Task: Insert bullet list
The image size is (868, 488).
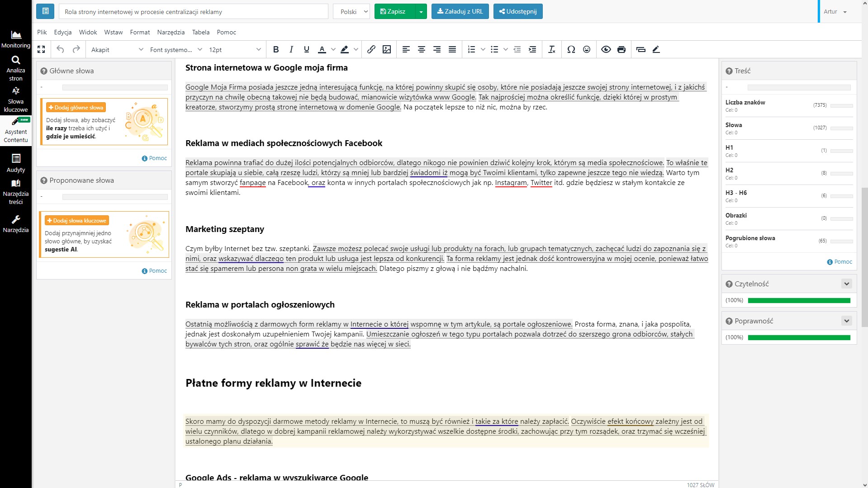Action: point(494,49)
